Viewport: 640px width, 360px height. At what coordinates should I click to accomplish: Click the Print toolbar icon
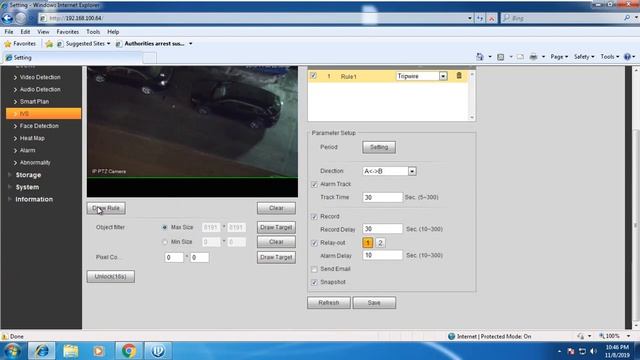(533, 57)
